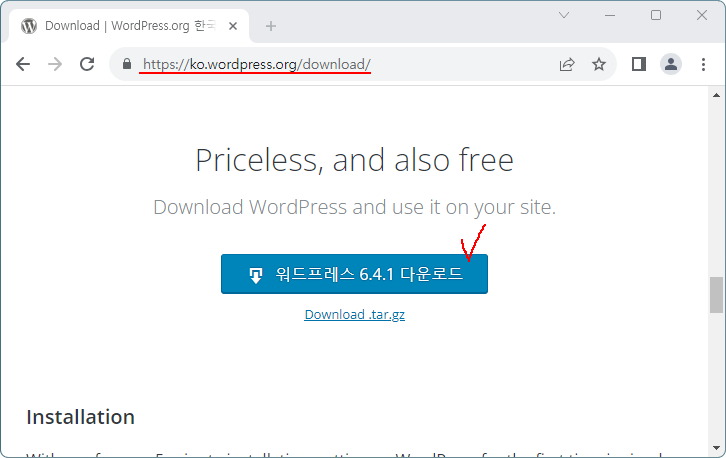The width and height of the screenshot is (726, 458).
Task: Close the browser window
Action: coord(701,15)
